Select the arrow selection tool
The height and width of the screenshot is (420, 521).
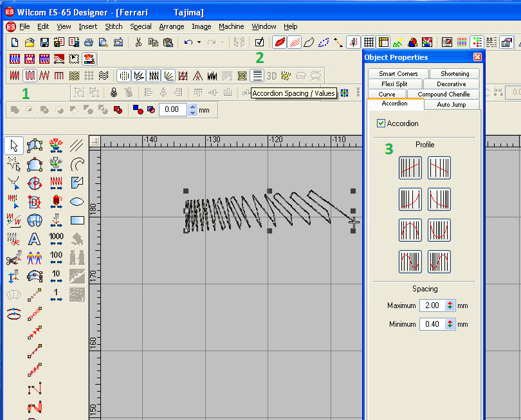pyautogui.click(x=14, y=146)
